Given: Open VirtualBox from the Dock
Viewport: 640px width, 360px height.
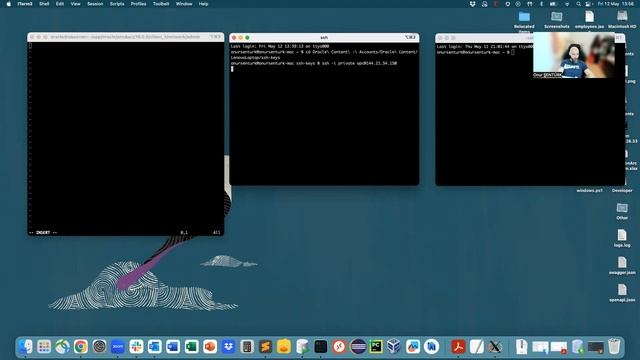Looking at the screenshot, I should pos(394,347).
